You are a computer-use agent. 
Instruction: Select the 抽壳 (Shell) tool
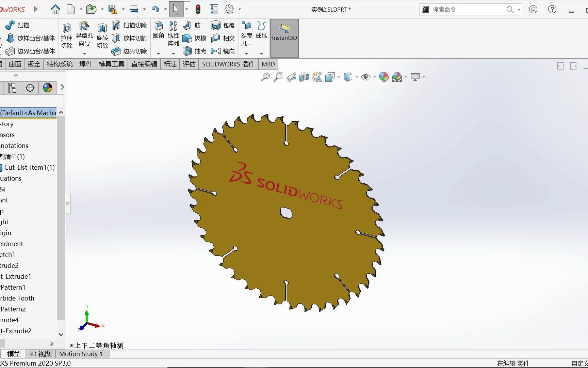194,51
